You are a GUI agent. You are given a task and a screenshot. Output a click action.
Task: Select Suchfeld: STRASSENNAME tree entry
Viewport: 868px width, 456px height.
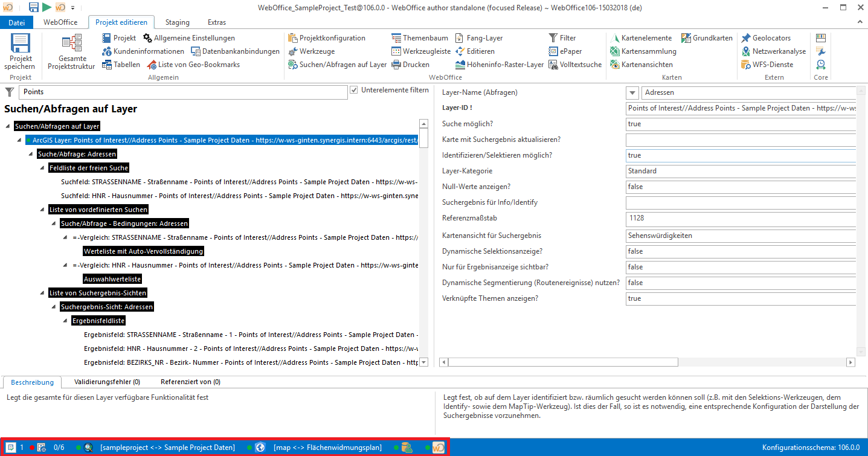pos(239,182)
